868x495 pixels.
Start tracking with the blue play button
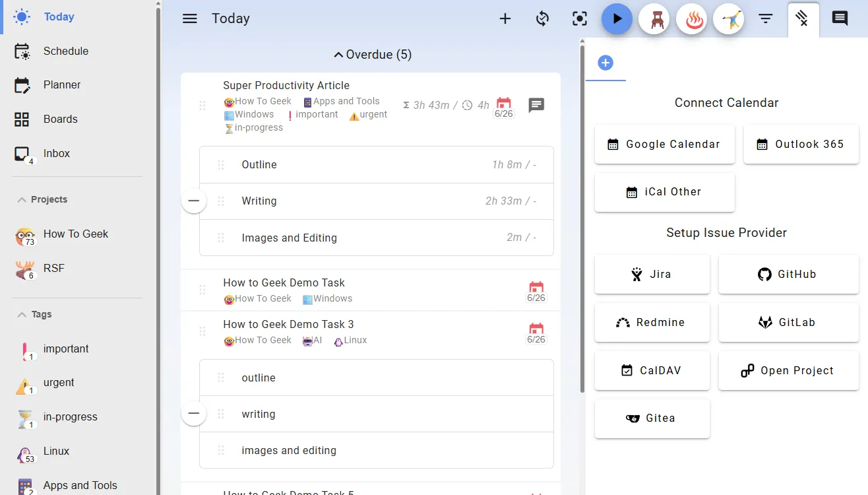(617, 18)
